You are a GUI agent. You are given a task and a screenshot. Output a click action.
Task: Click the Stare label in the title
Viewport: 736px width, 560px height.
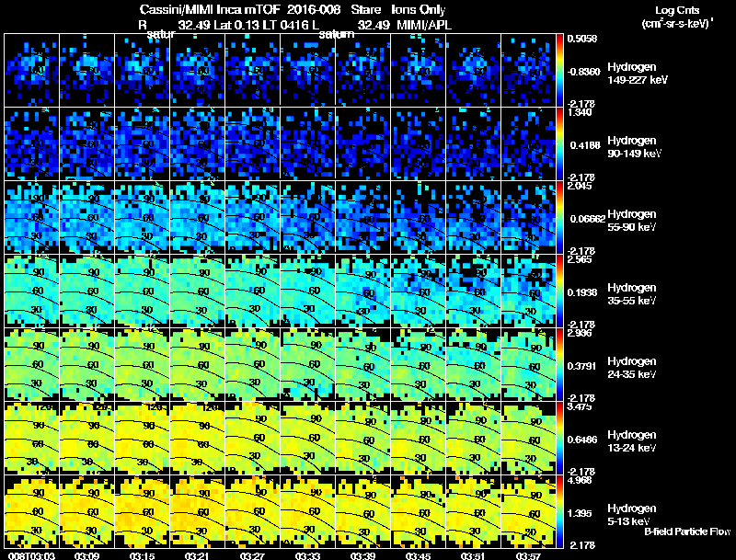click(x=365, y=9)
